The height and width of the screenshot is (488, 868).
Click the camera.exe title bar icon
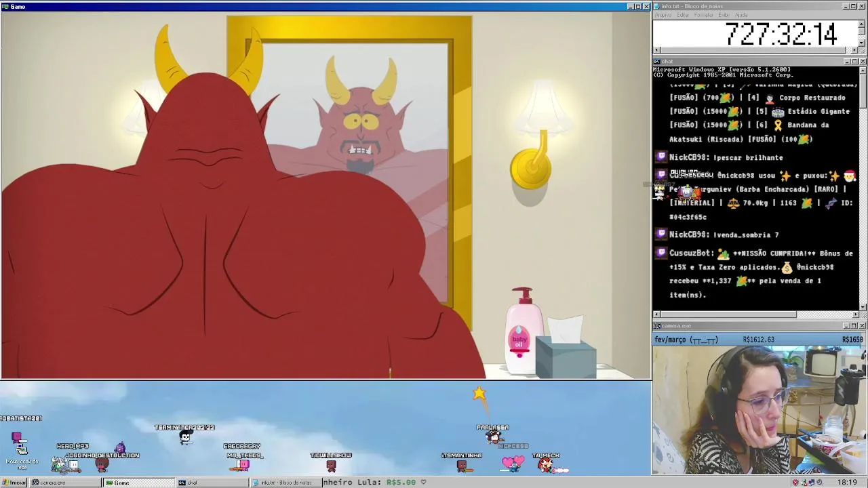coord(656,326)
